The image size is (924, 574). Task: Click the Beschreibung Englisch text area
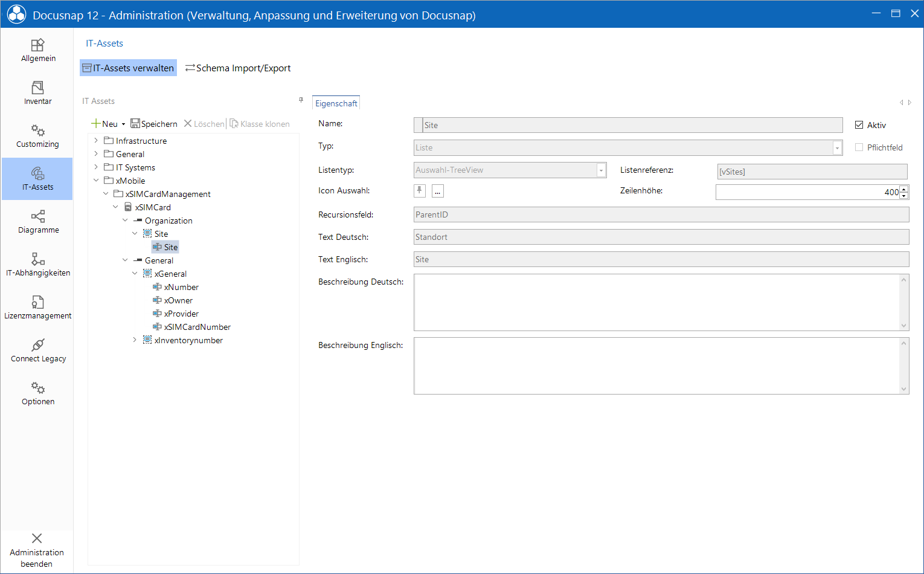(x=656, y=366)
